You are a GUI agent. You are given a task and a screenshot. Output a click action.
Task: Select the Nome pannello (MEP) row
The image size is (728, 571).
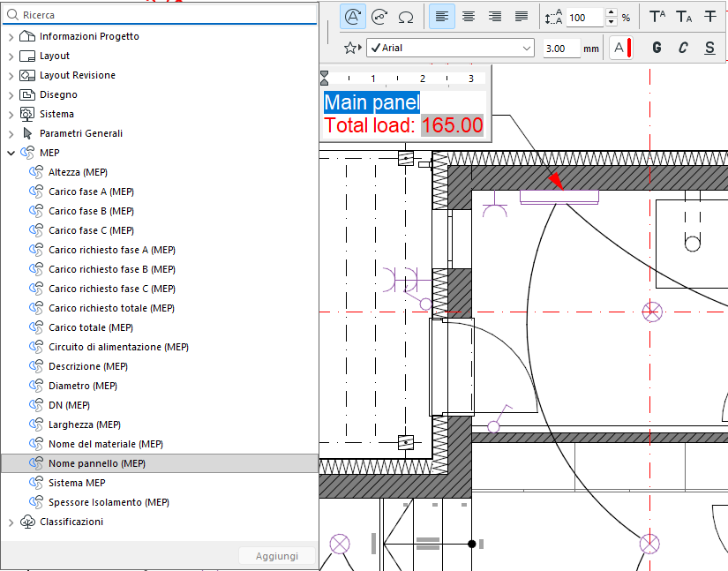(159, 463)
